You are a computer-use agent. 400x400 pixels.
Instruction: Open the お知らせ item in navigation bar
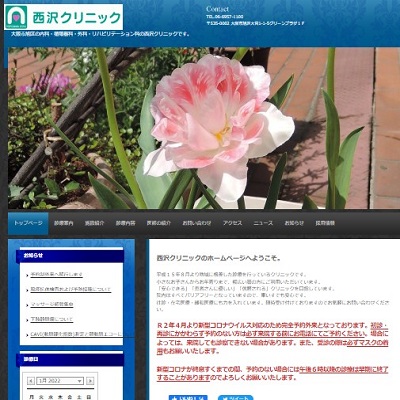(294, 223)
